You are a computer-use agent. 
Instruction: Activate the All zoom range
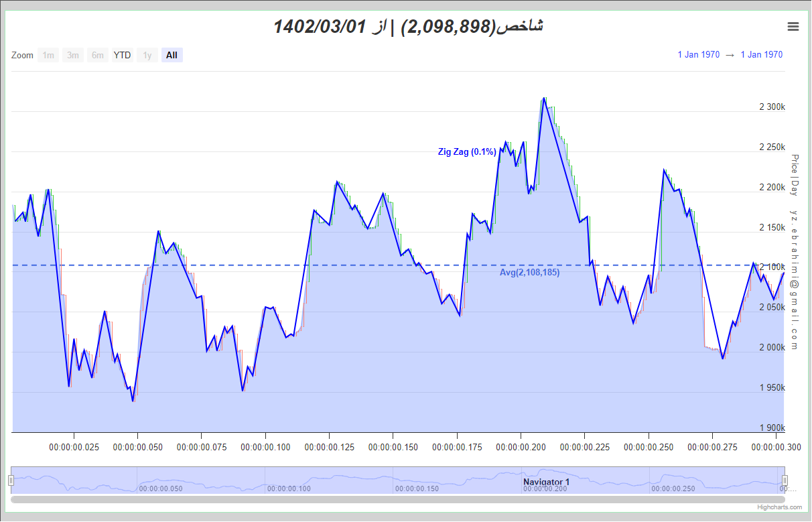tap(172, 55)
